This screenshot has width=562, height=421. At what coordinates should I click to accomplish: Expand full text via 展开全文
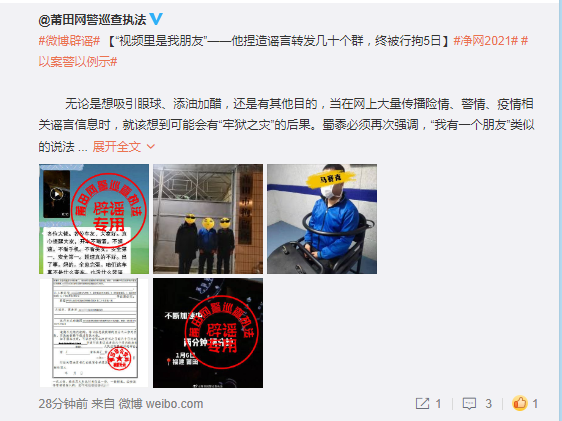pyautogui.click(x=116, y=147)
